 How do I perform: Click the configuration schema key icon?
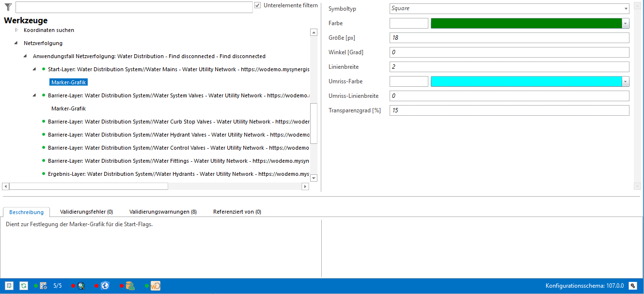click(633, 286)
